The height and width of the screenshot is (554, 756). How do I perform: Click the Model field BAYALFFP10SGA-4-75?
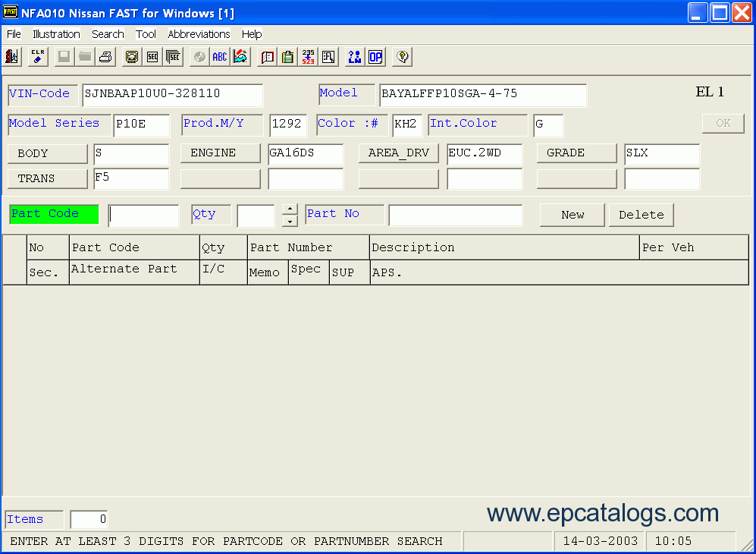(x=483, y=95)
